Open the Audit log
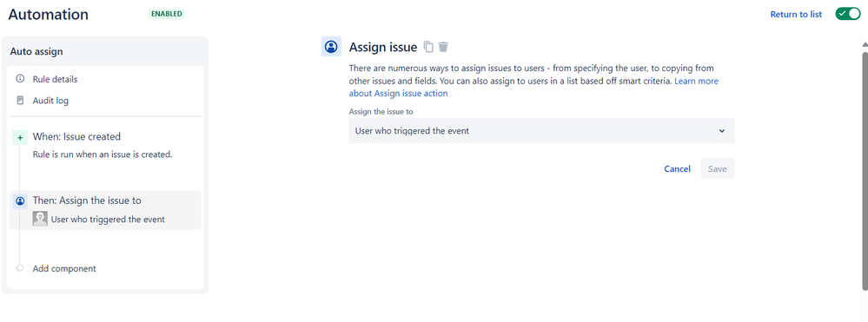Image resolution: width=868 pixels, height=322 pixels. coord(50,101)
